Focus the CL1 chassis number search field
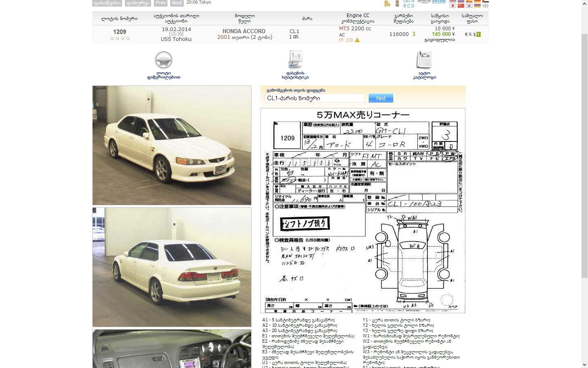 coord(314,98)
